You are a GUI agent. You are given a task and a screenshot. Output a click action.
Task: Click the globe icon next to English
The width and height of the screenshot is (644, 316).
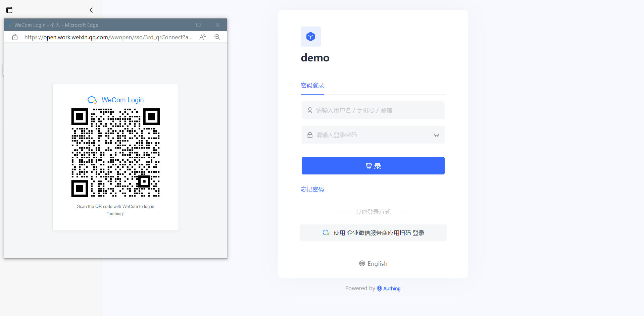(x=362, y=263)
